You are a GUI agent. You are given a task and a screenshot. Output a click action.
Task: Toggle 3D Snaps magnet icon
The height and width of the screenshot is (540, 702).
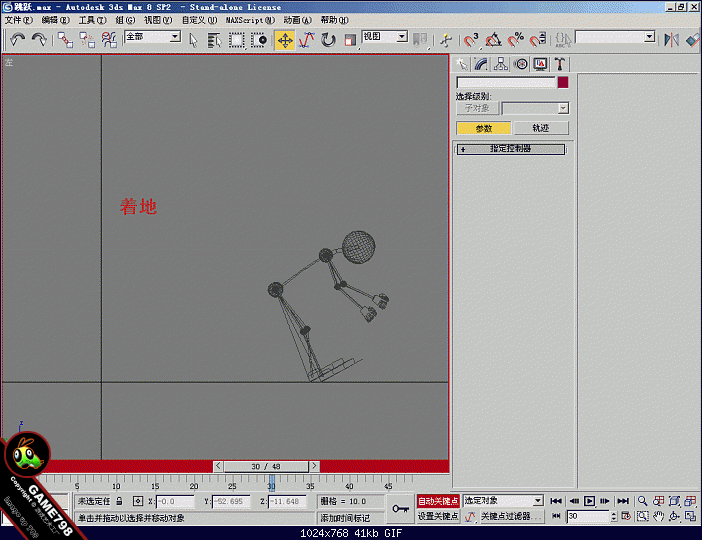[471, 40]
